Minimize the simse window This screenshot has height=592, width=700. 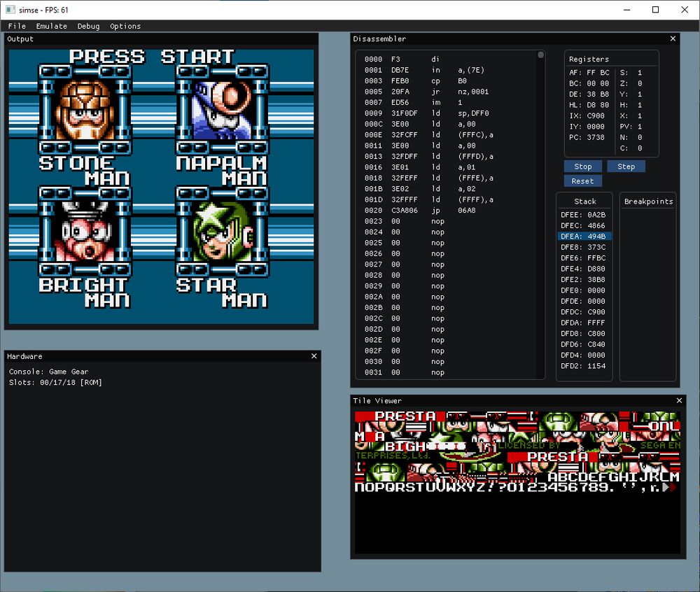pyautogui.click(x=626, y=9)
